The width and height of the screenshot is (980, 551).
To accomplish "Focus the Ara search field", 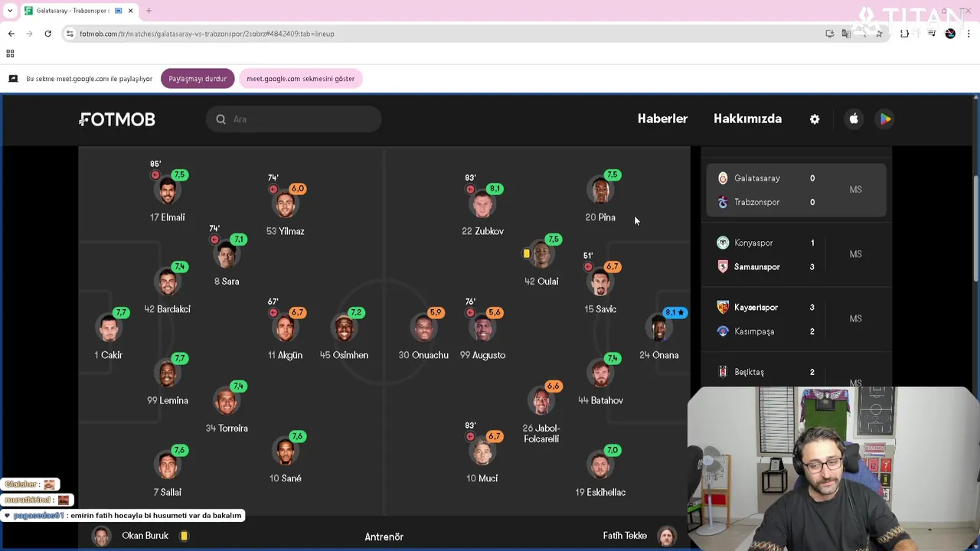I will click(293, 119).
